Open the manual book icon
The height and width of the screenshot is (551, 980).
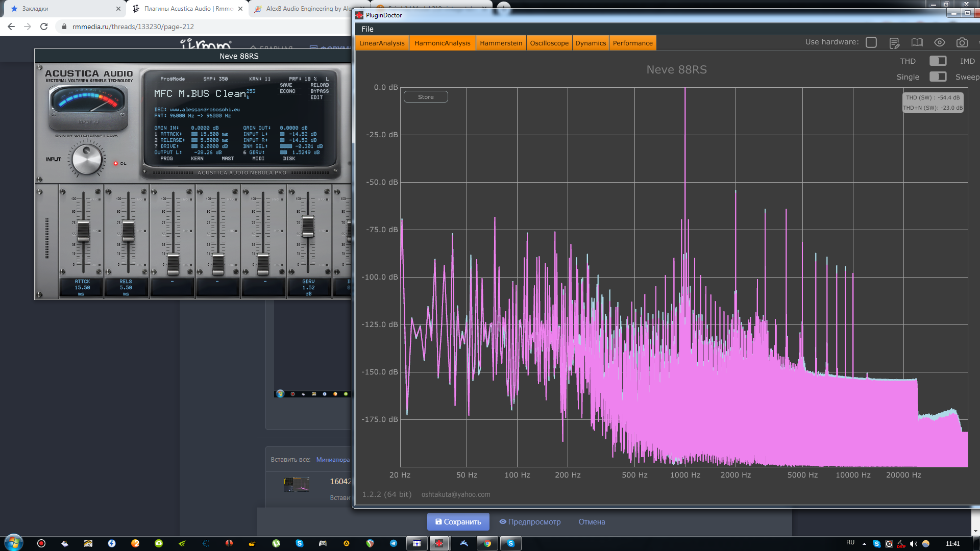tap(917, 43)
